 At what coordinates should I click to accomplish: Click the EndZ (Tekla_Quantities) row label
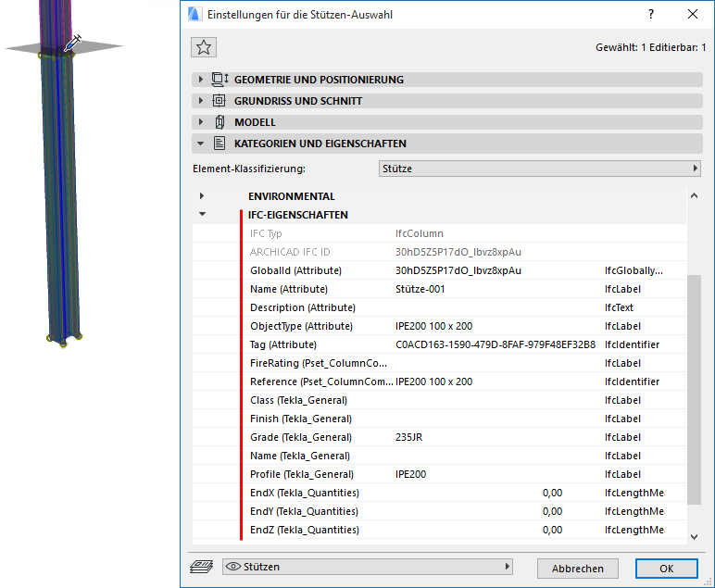[305, 530]
